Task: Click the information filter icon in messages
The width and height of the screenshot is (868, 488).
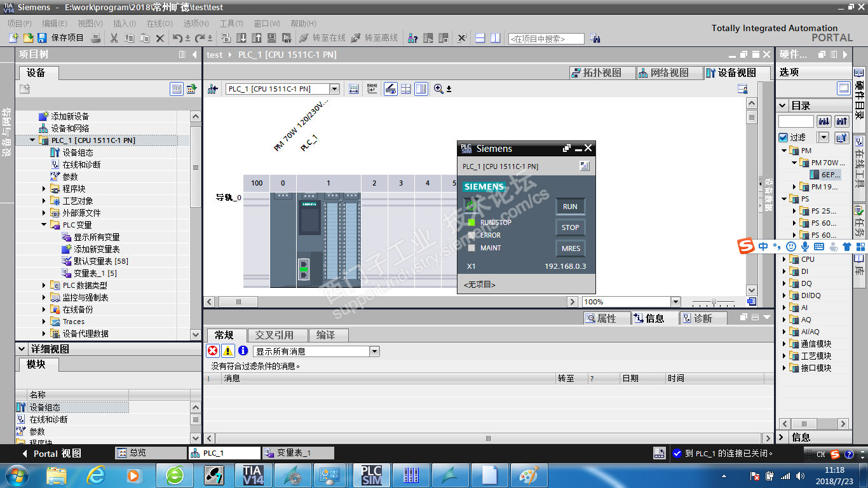Action: pyautogui.click(x=243, y=351)
